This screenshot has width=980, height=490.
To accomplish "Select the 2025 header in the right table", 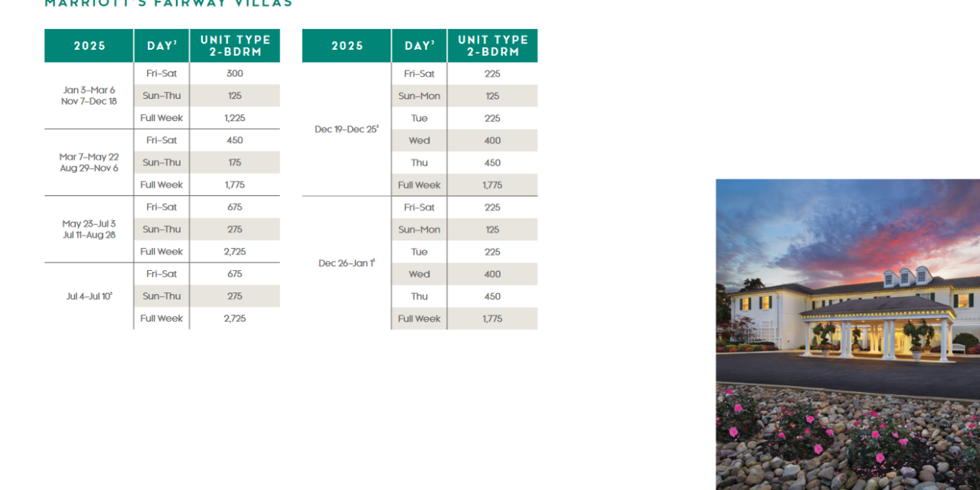I will click(x=347, y=46).
